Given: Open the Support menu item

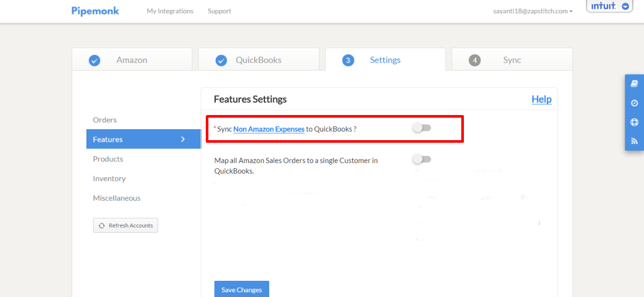Looking at the screenshot, I should pyautogui.click(x=219, y=11).
